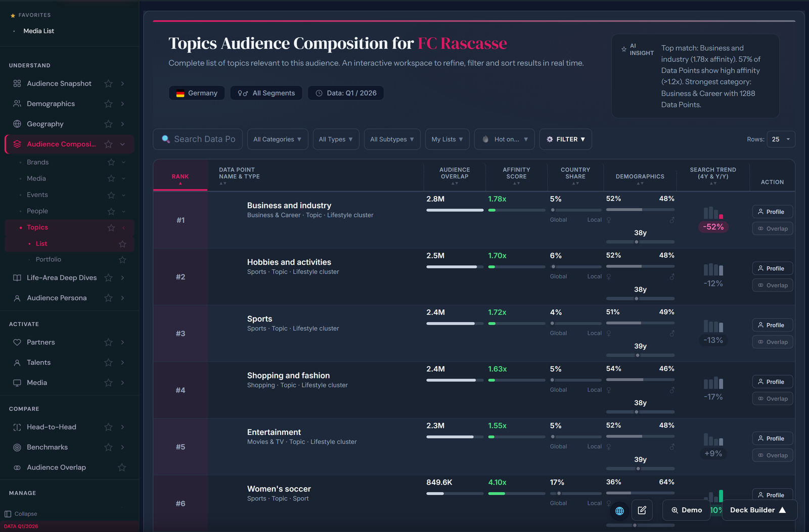Image resolution: width=809 pixels, height=532 pixels.
Task: Click the search trend bar chart for Entertainment
Action: 713,439
